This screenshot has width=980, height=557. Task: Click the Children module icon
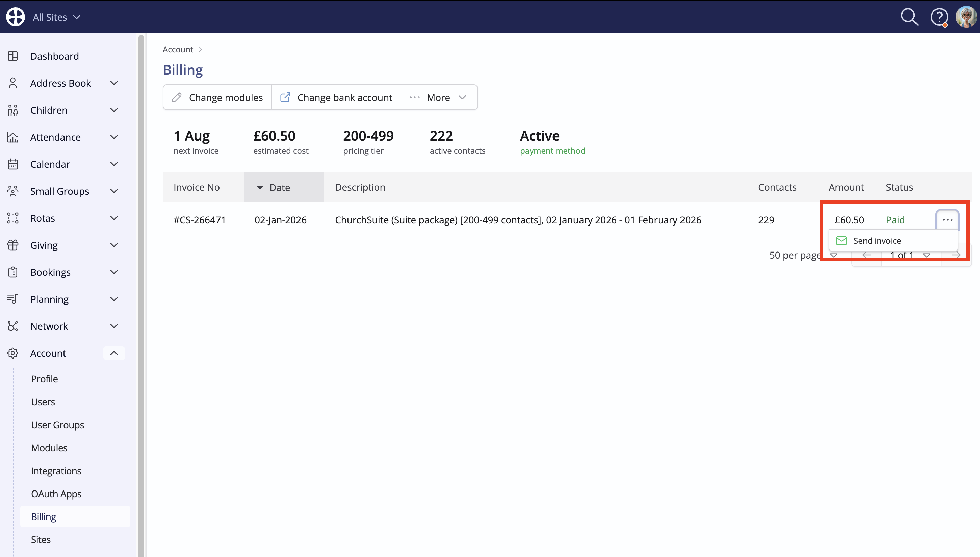click(13, 110)
